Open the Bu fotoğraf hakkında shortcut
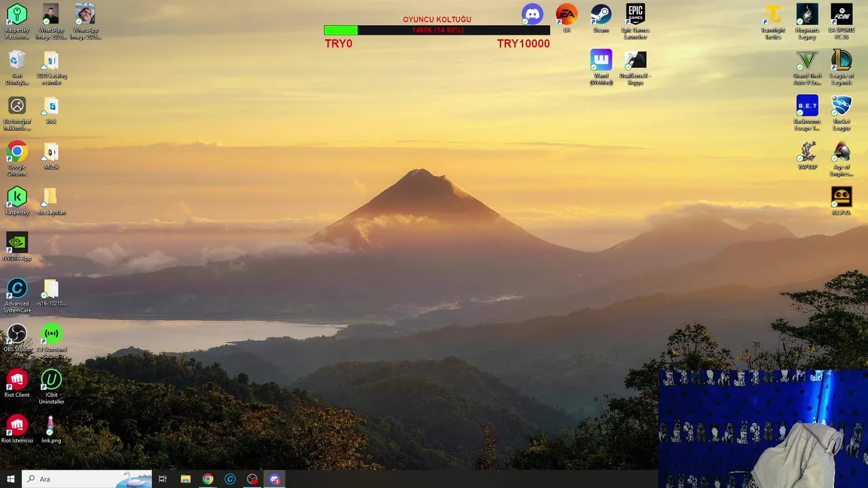This screenshot has width=868, height=488. (17, 113)
